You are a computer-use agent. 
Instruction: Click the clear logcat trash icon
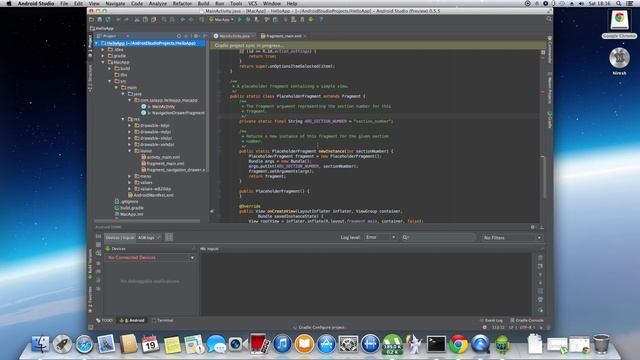click(x=540, y=258)
